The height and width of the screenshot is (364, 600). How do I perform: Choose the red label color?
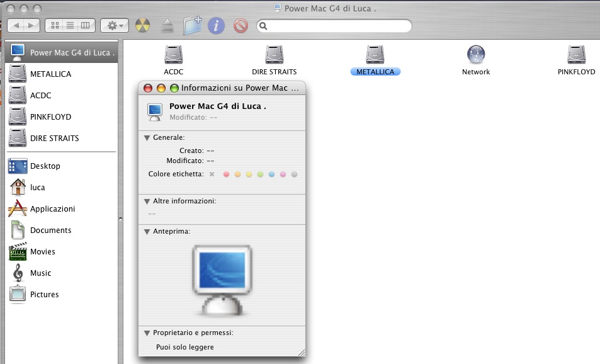(226, 174)
